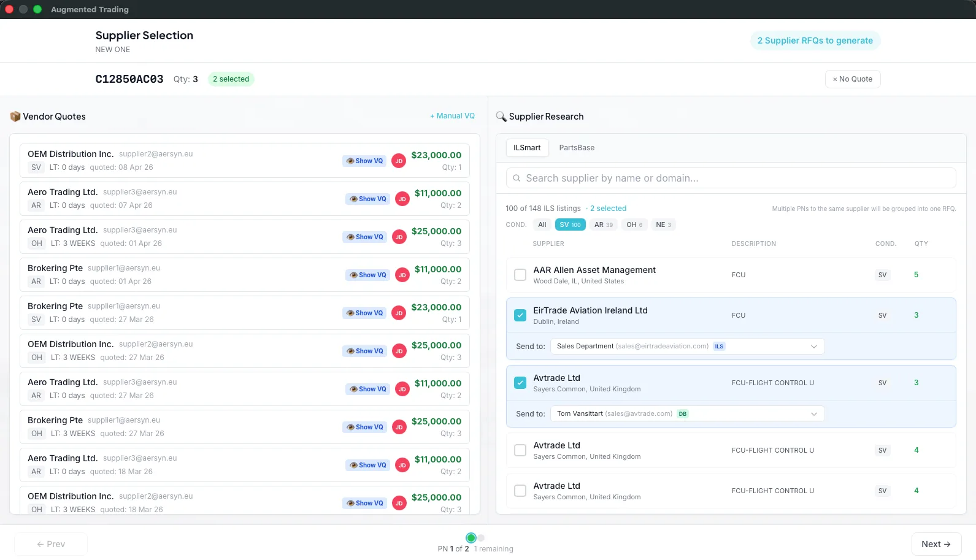Click supplier2@aersyn.eu on first quote
976x560 pixels.
[156, 154]
